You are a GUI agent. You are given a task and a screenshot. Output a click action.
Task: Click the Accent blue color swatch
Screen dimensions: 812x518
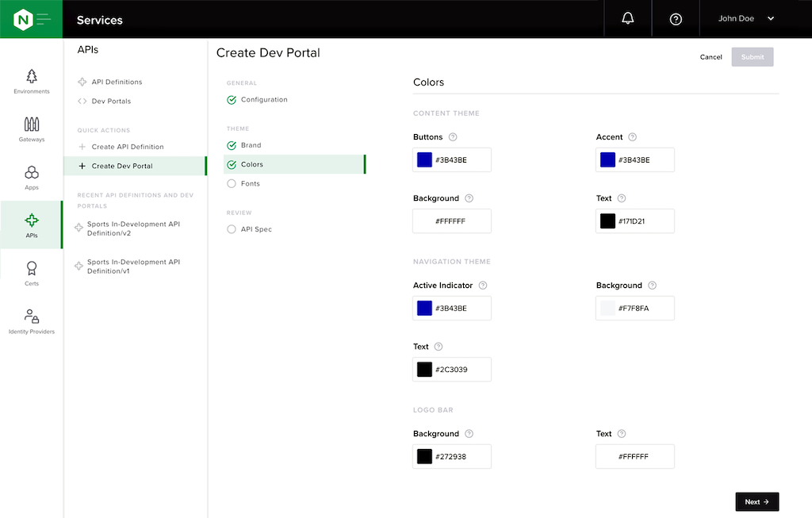coord(607,159)
